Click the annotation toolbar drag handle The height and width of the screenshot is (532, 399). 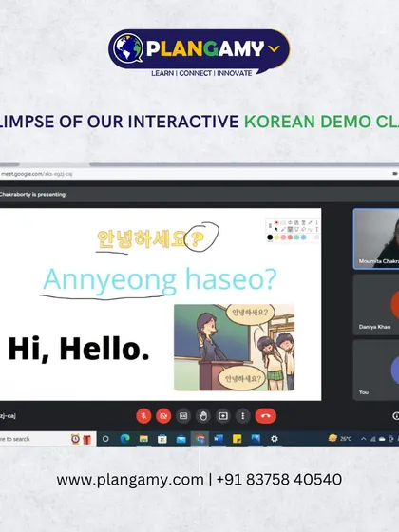click(270, 226)
